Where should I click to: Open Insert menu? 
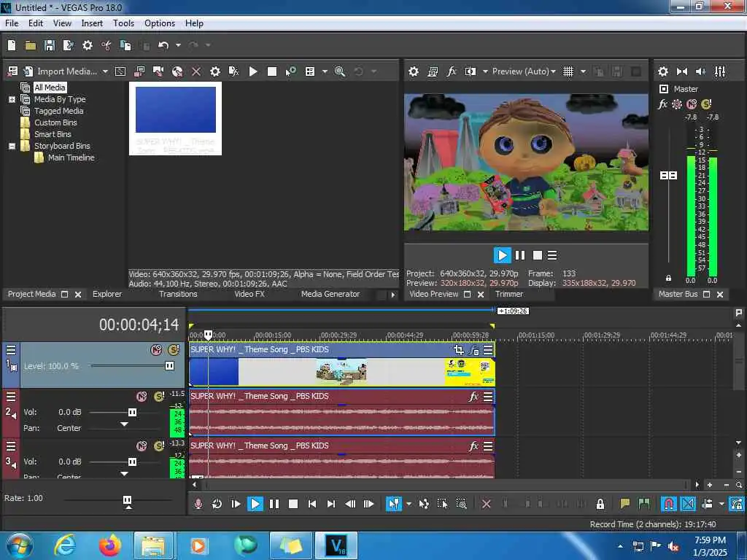[92, 23]
